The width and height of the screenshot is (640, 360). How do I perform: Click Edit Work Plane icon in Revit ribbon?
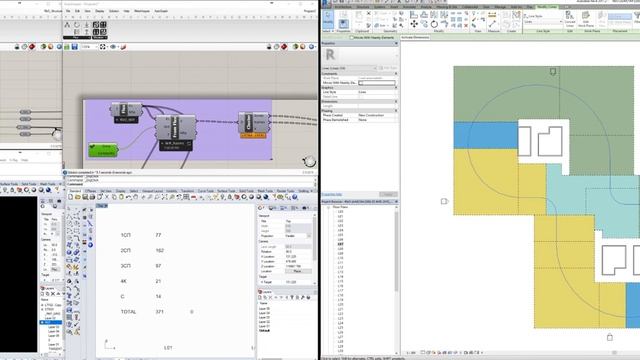point(586,18)
